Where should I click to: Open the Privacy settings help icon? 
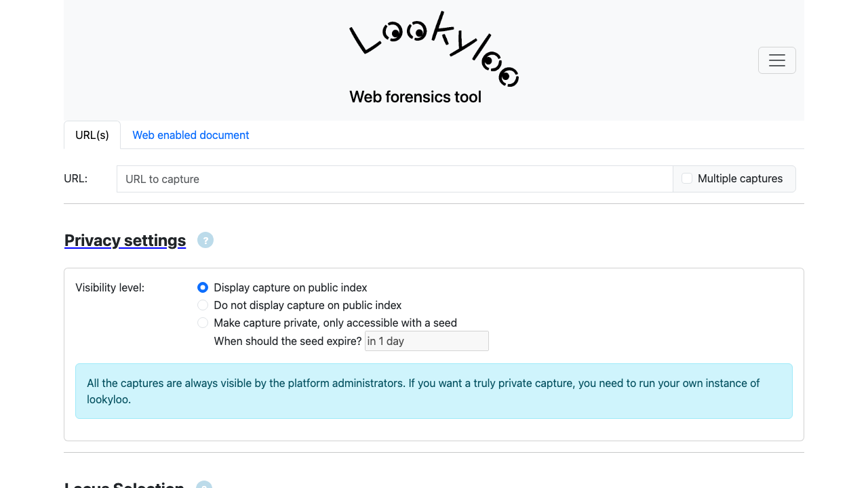tap(205, 240)
